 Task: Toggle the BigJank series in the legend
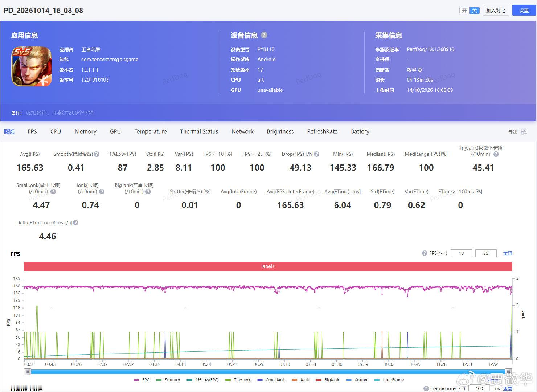pos(328,380)
